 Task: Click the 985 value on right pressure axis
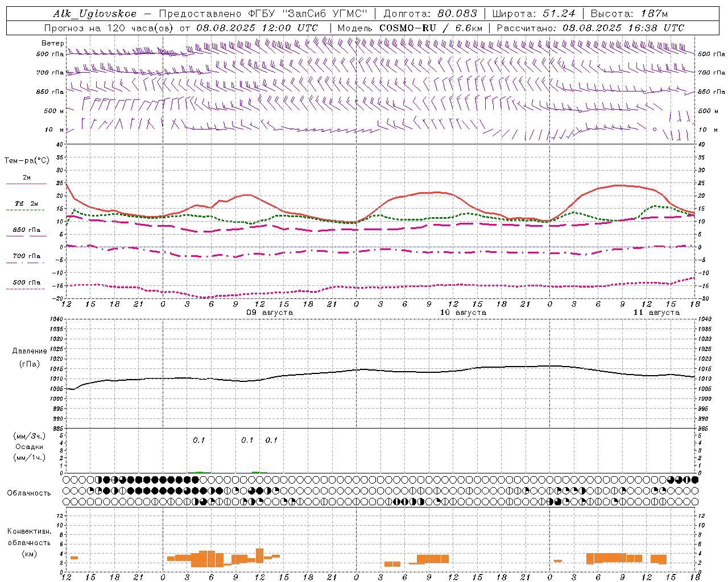[x=704, y=429]
